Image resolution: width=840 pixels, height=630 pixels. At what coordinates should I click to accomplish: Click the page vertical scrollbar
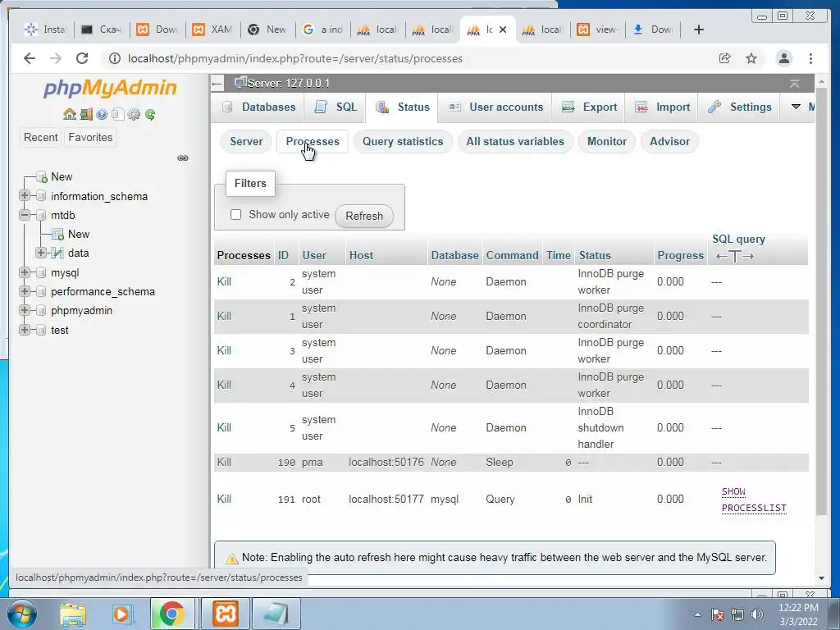[821, 300]
